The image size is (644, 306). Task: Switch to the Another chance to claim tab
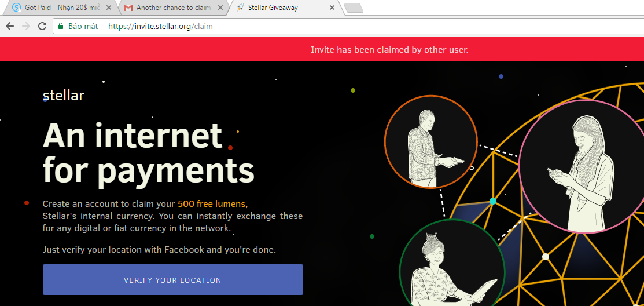coord(173,8)
